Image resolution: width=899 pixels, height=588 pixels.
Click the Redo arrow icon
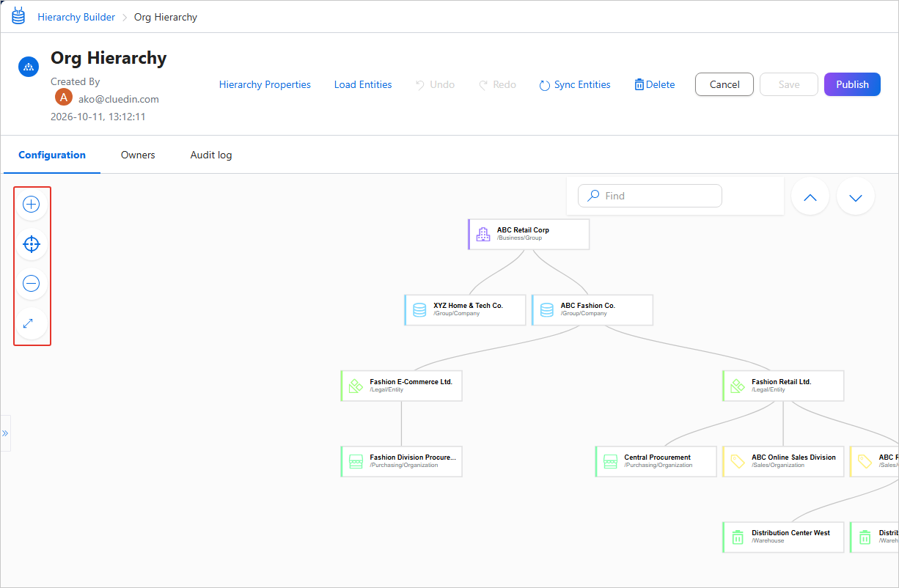click(x=483, y=85)
